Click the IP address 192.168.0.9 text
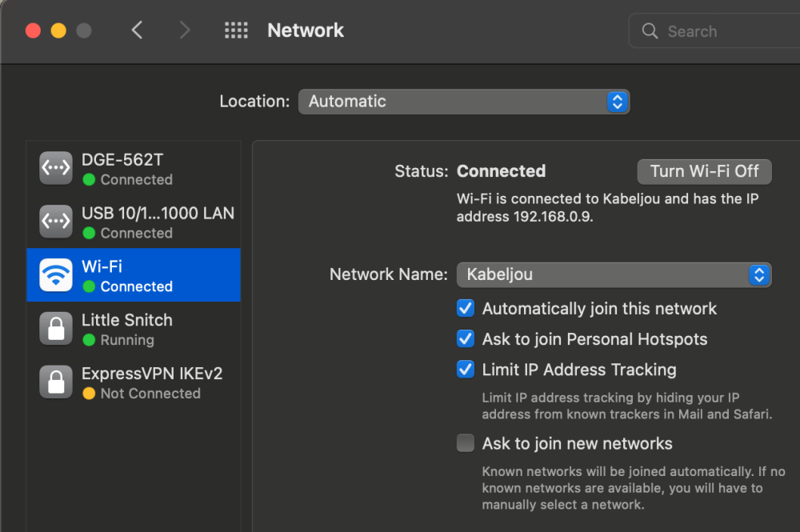 (x=553, y=217)
